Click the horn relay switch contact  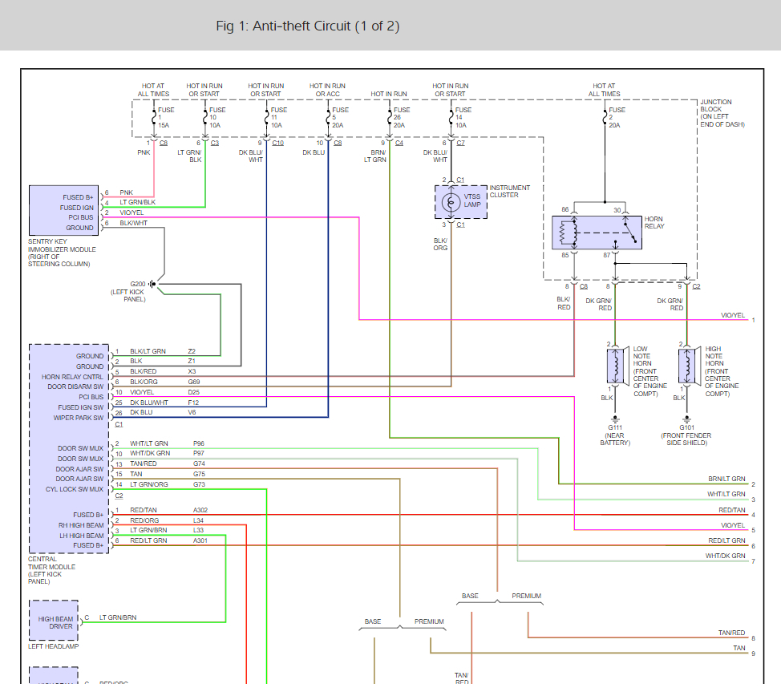630,233
